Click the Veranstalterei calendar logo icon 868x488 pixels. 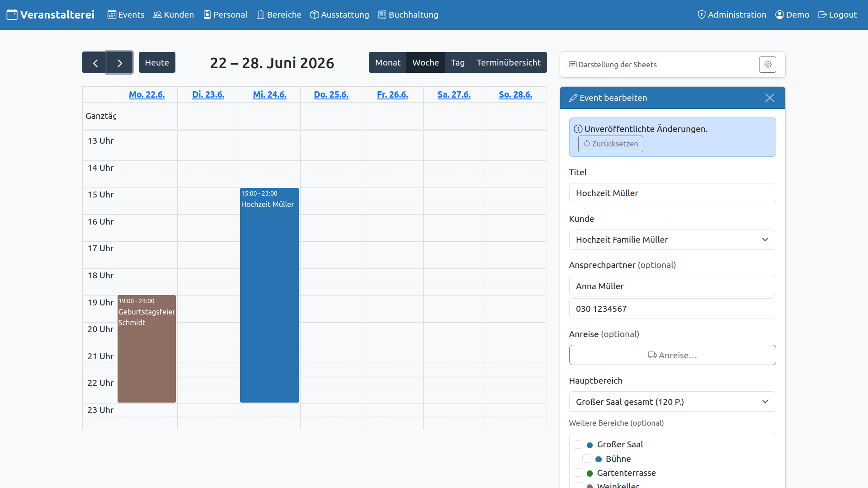[12, 15]
